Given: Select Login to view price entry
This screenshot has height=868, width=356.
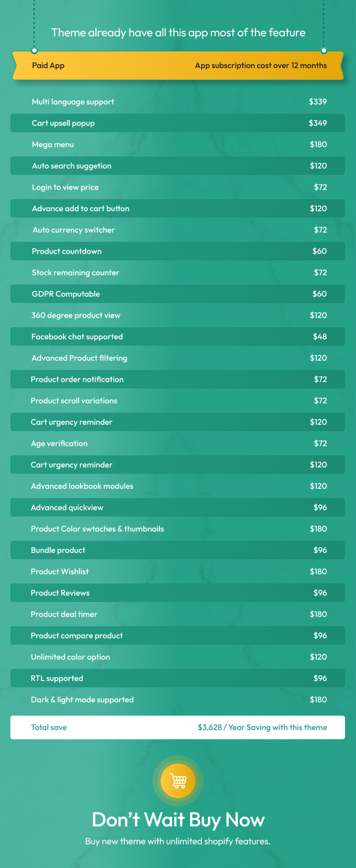Looking at the screenshot, I should click(x=178, y=187).
